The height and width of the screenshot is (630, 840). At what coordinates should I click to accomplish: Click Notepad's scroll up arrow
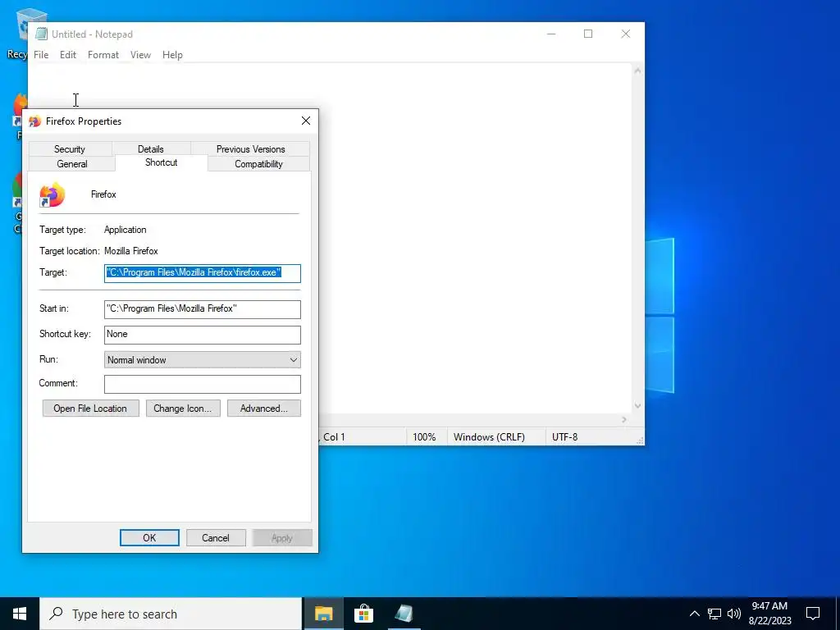point(637,71)
